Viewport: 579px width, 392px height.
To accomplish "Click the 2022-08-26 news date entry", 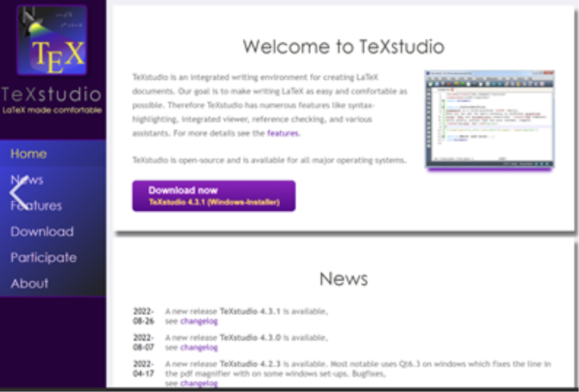I will click(143, 316).
